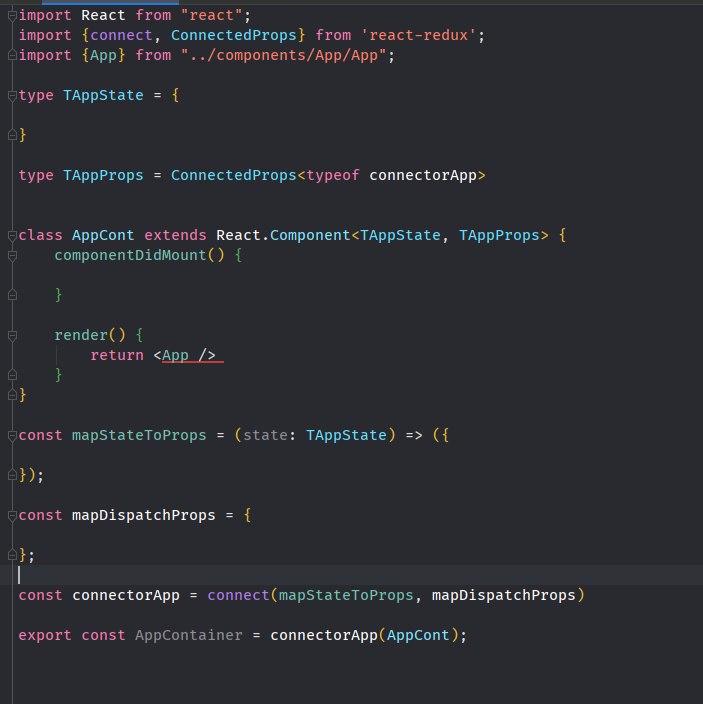Click 'TAppProps' in its type declaration line
The width and height of the screenshot is (703, 704).
(x=103, y=175)
